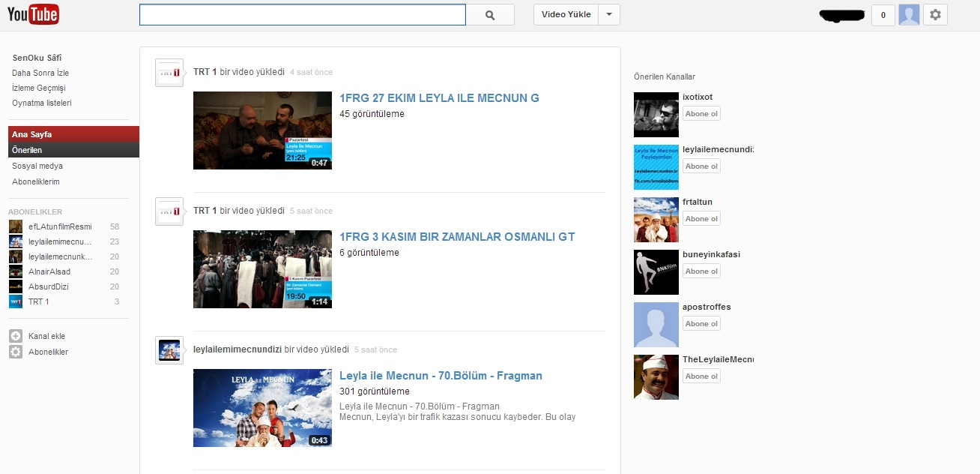This screenshot has height=474, width=980.
Task: Click the buneyinkafasi channel name
Action: pyautogui.click(x=711, y=254)
